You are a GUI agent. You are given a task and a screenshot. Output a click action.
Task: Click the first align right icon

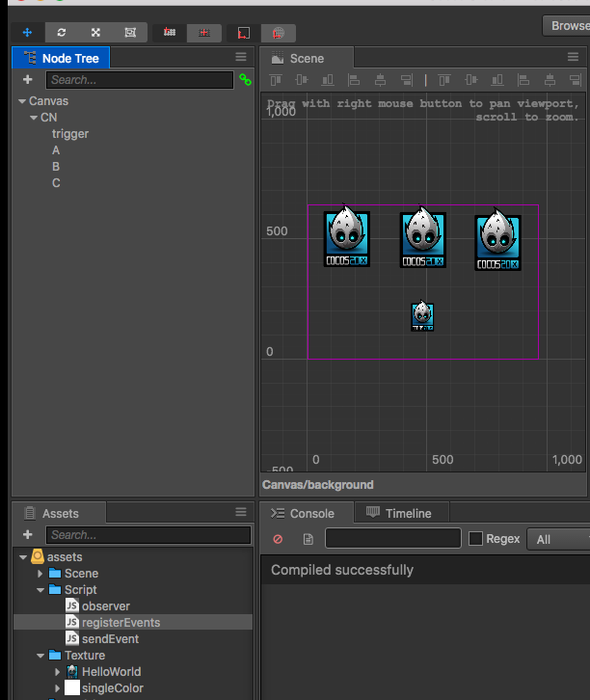tap(407, 80)
